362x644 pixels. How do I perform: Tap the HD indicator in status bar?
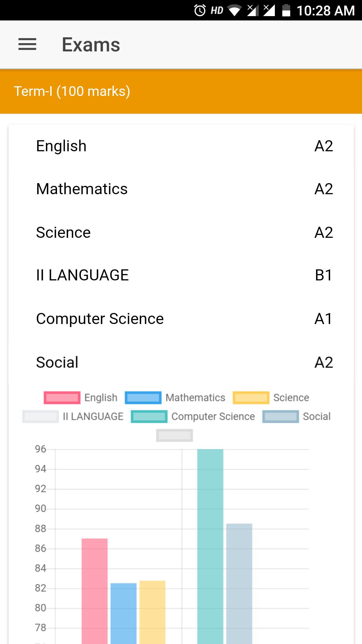coord(217,11)
